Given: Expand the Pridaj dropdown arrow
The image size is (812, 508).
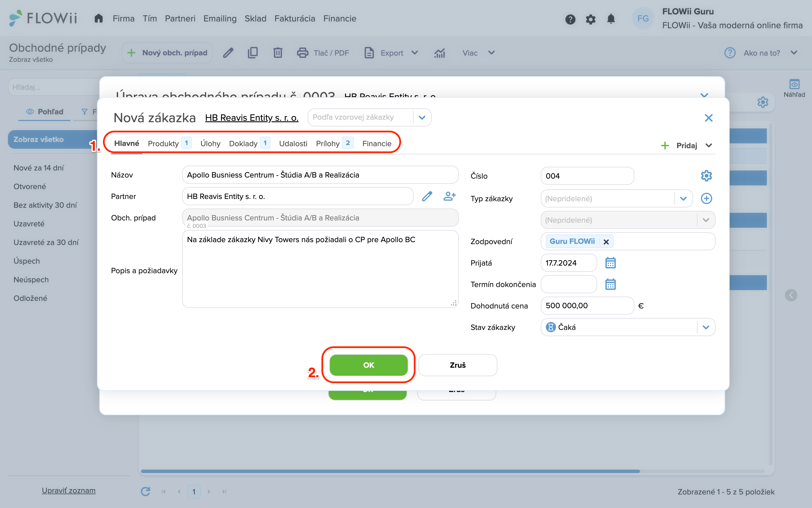Looking at the screenshot, I should (709, 145).
